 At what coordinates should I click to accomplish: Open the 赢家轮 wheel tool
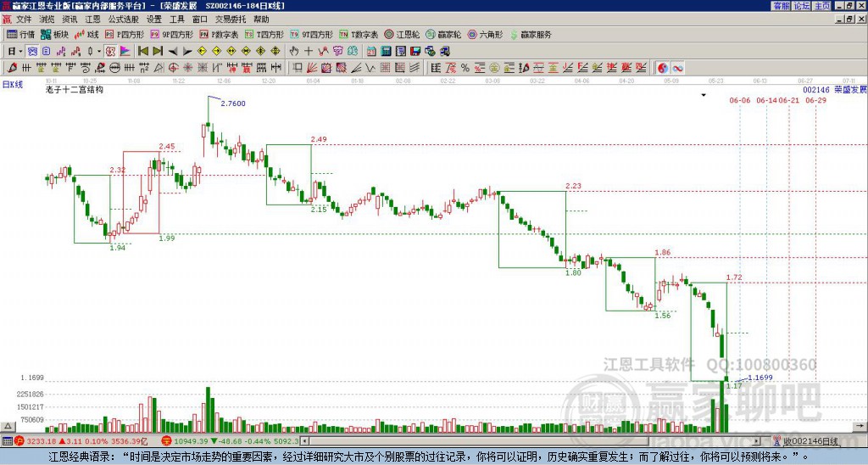443,34
